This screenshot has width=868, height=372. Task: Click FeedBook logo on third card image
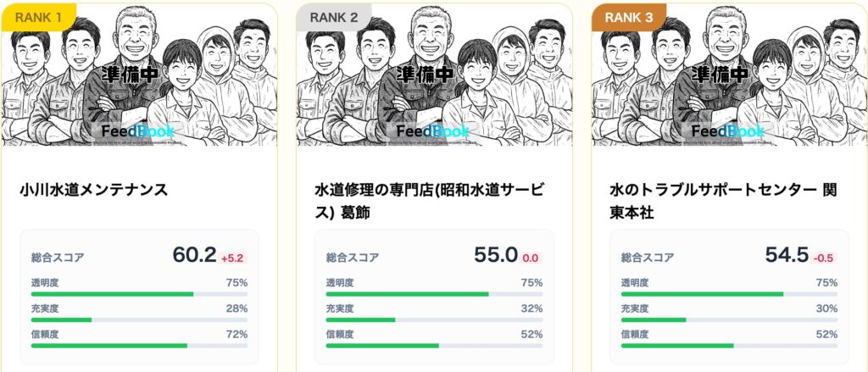point(728,132)
